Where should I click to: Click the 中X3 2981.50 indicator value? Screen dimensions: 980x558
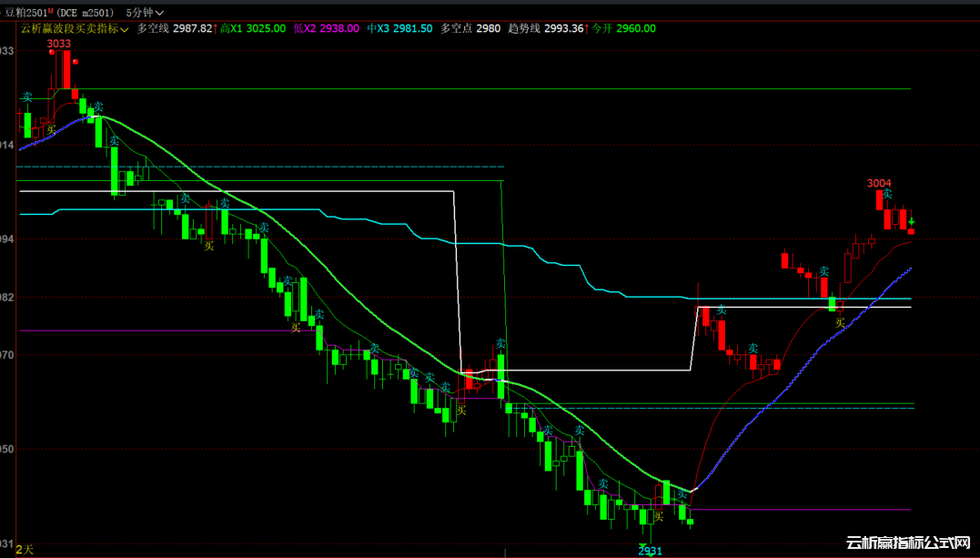(399, 29)
